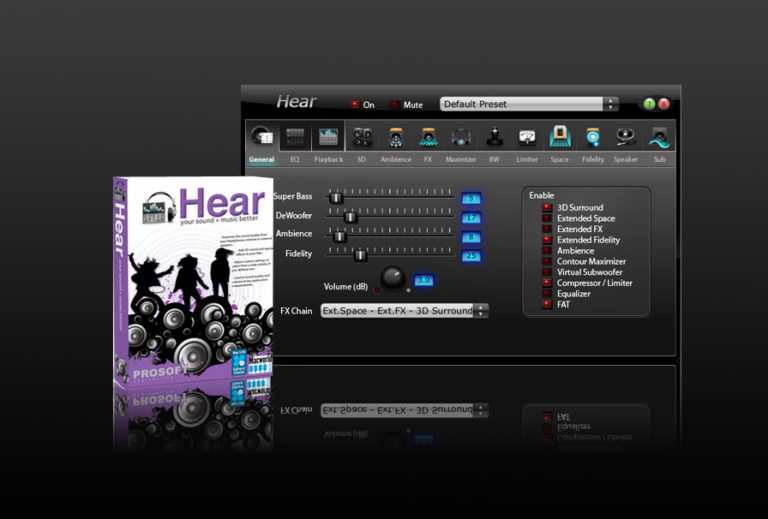Toggle Ambience enable checkbox
Viewport: 768px width, 519px height.
click(547, 251)
